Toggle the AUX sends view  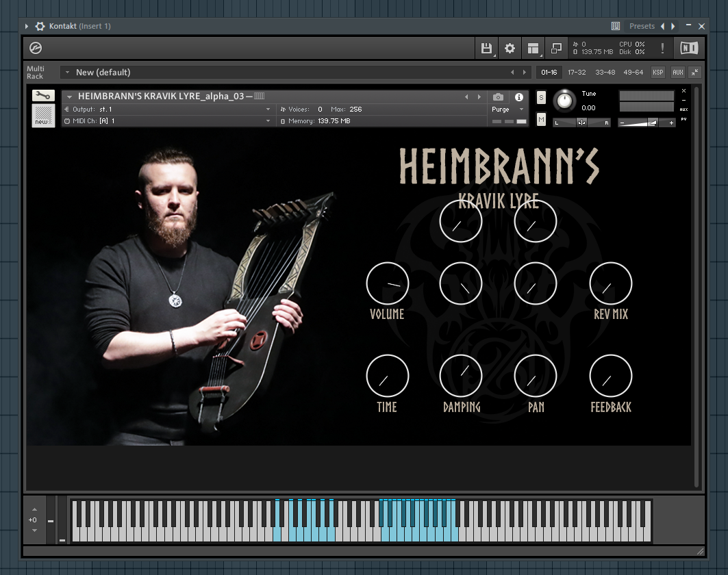(x=678, y=72)
